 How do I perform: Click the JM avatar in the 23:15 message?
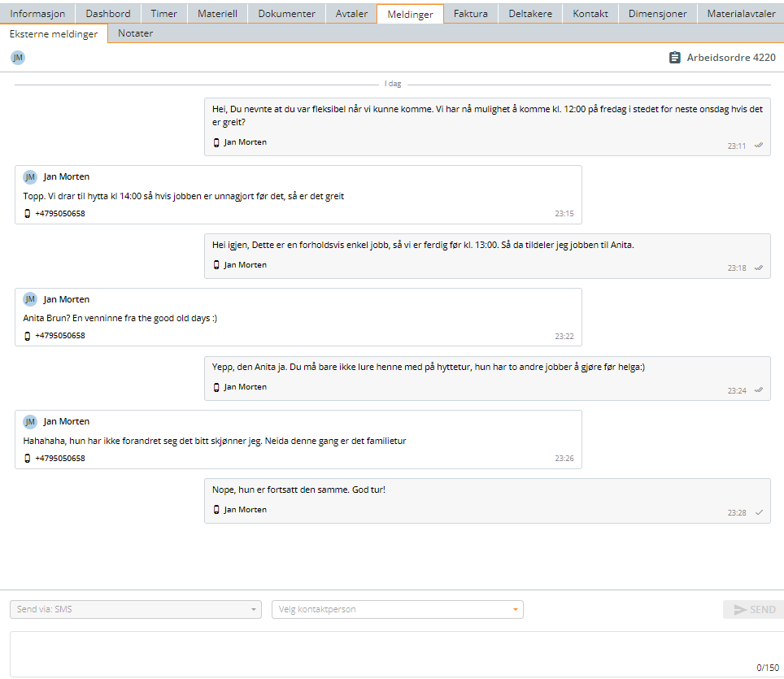click(x=30, y=177)
